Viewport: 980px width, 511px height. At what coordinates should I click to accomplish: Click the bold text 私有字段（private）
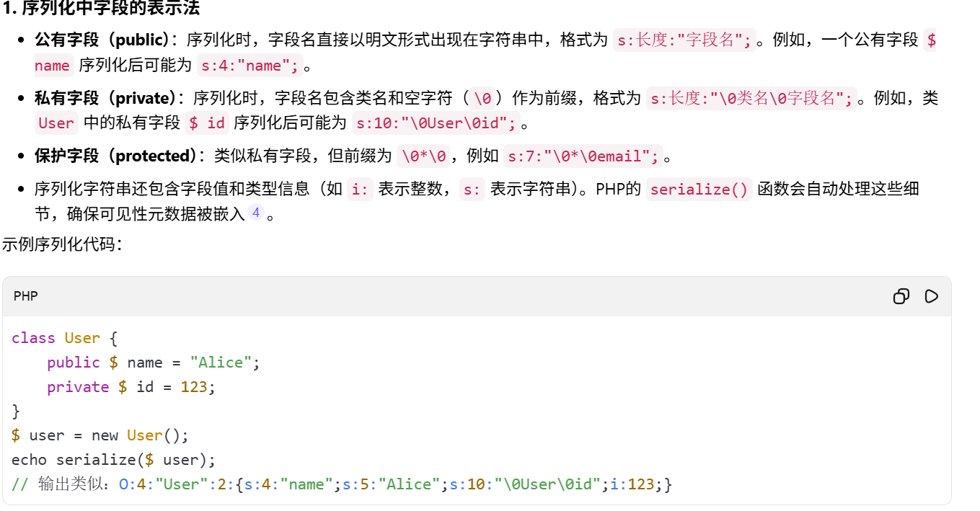click(x=109, y=99)
